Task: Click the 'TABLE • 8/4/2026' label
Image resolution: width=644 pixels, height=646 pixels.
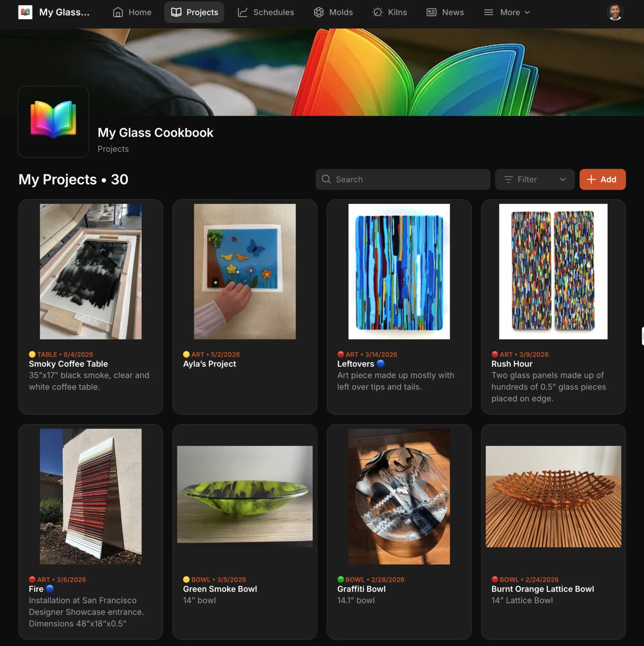Action: click(x=65, y=354)
